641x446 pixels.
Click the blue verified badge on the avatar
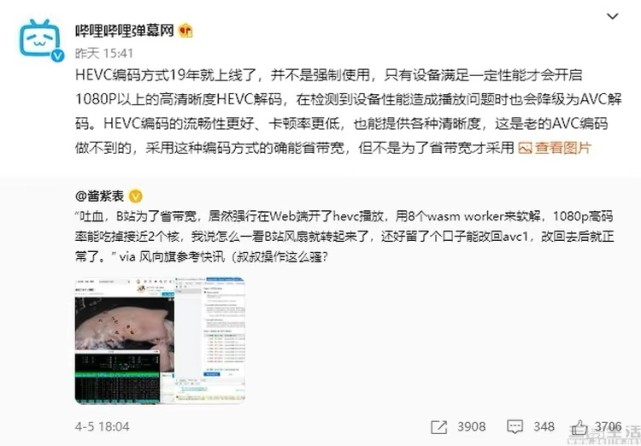[x=57, y=55]
